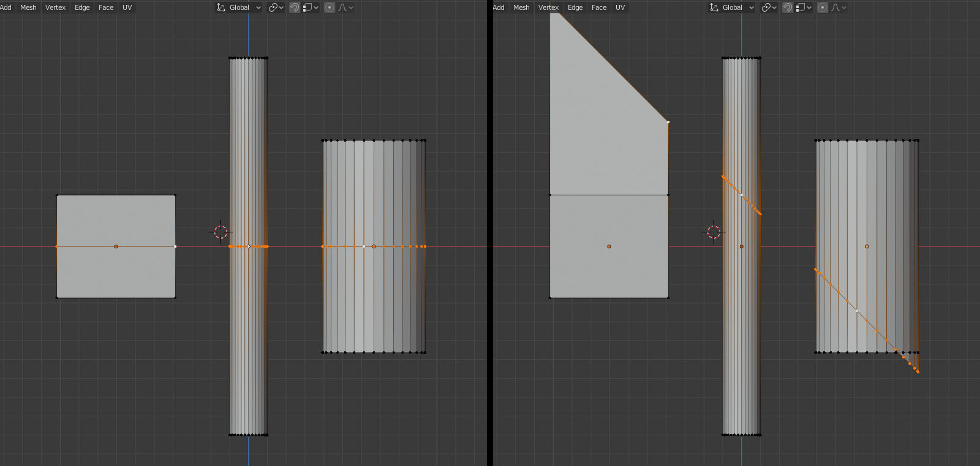Viewport: 980px width, 466px height.
Task: Open the Face menu in left viewport
Action: click(106, 7)
